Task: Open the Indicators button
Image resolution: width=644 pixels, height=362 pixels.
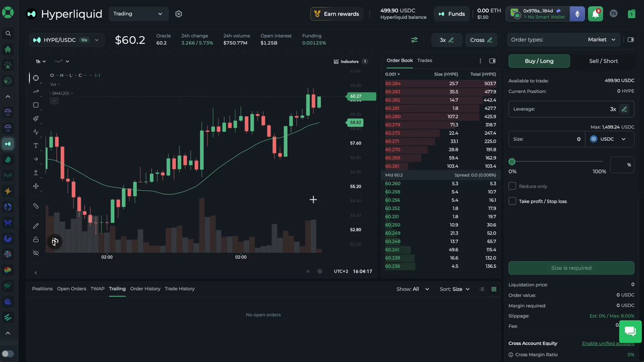Action: (350, 62)
